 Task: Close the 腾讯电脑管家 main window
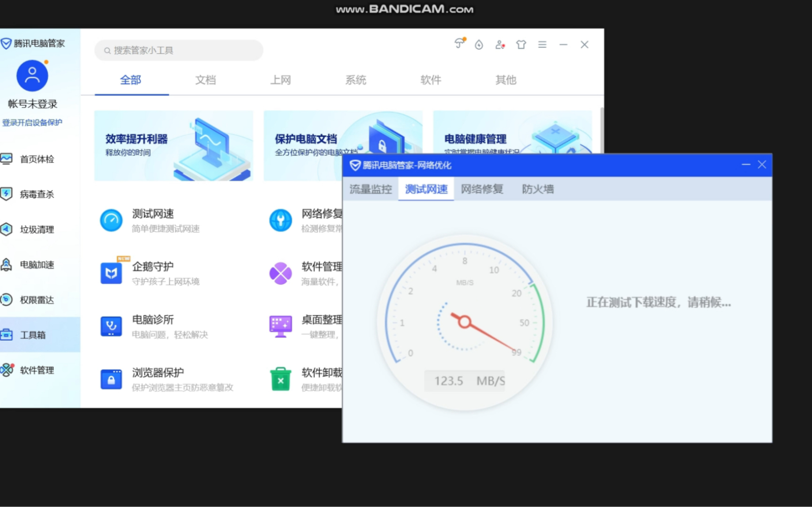pos(584,45)
